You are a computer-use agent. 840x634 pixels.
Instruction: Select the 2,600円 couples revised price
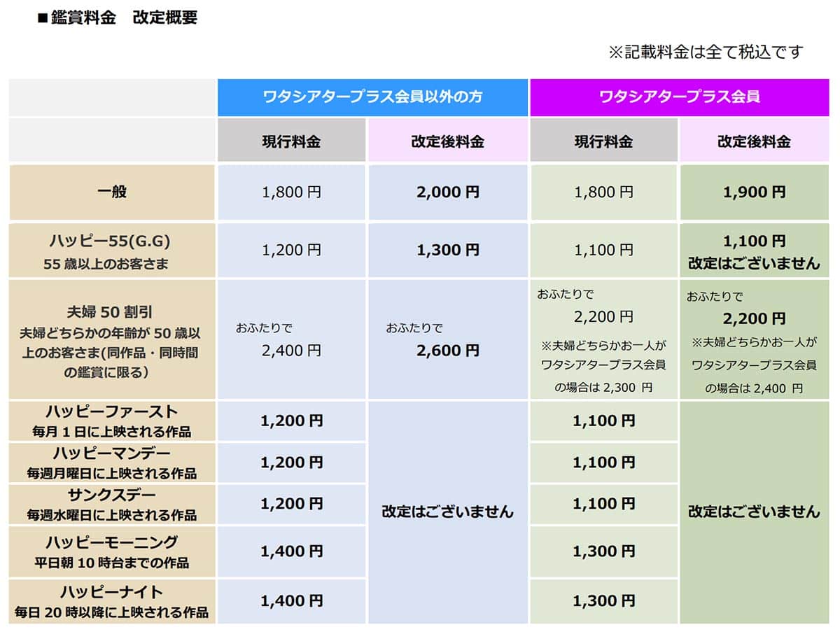click(448, 351)
